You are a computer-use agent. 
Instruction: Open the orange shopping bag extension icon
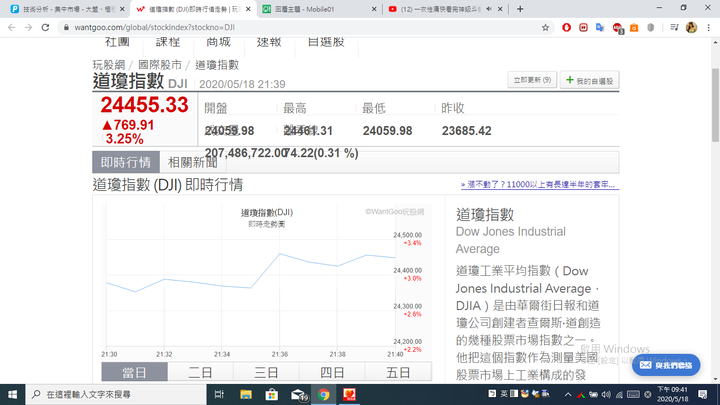(x=634, y=28)
